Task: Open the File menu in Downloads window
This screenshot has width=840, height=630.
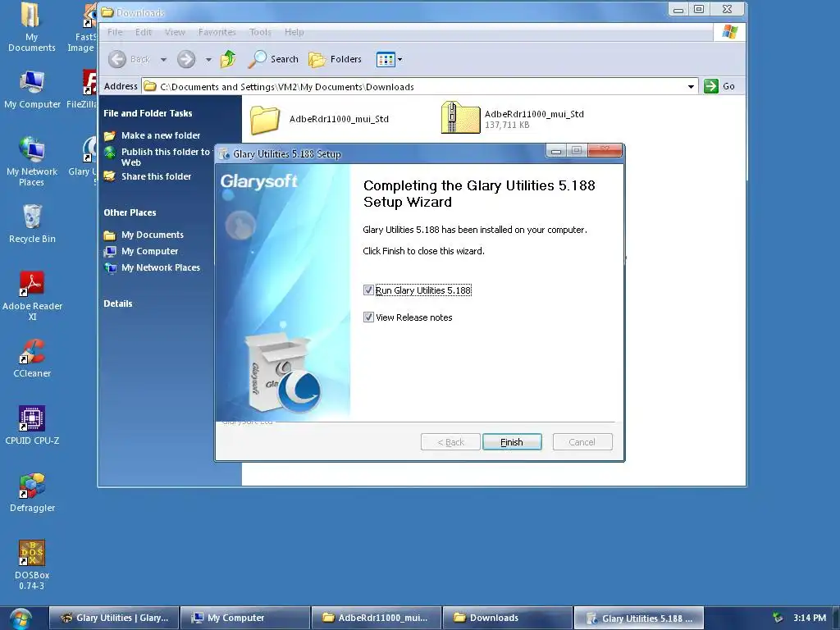Action: 115,32
